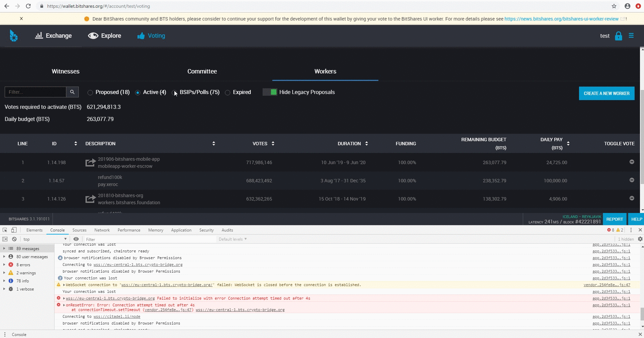
Task: Bookmark this page with star icon
Action: pos(614,6)
